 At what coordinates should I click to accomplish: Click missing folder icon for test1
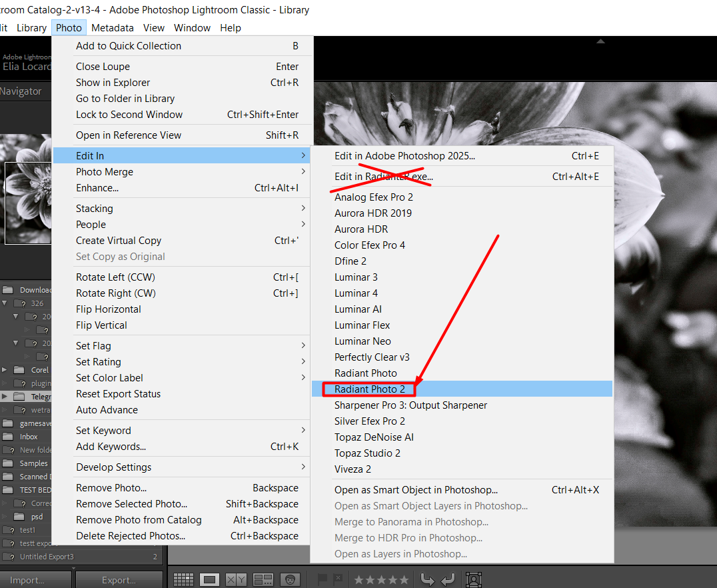[9, 530]
